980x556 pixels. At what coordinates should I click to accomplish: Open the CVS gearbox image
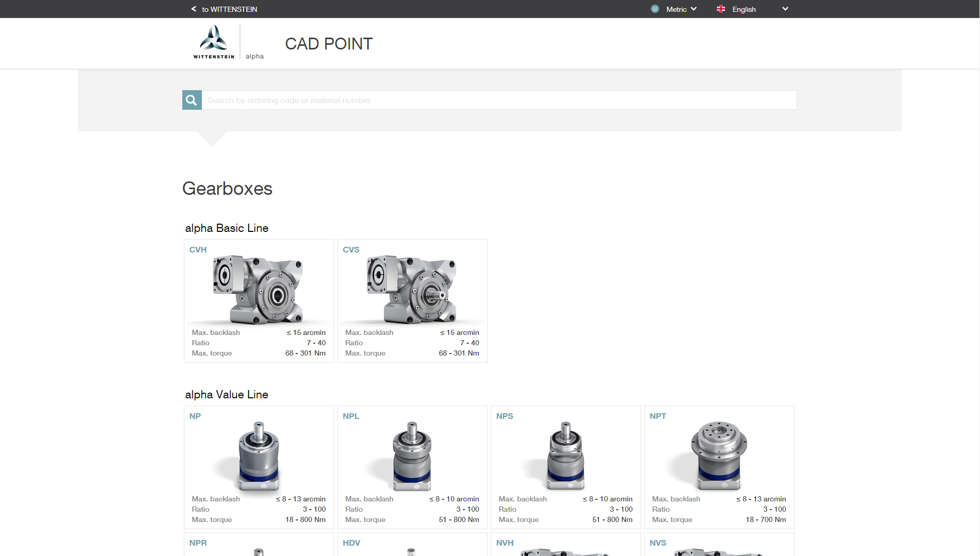(412, 290)
